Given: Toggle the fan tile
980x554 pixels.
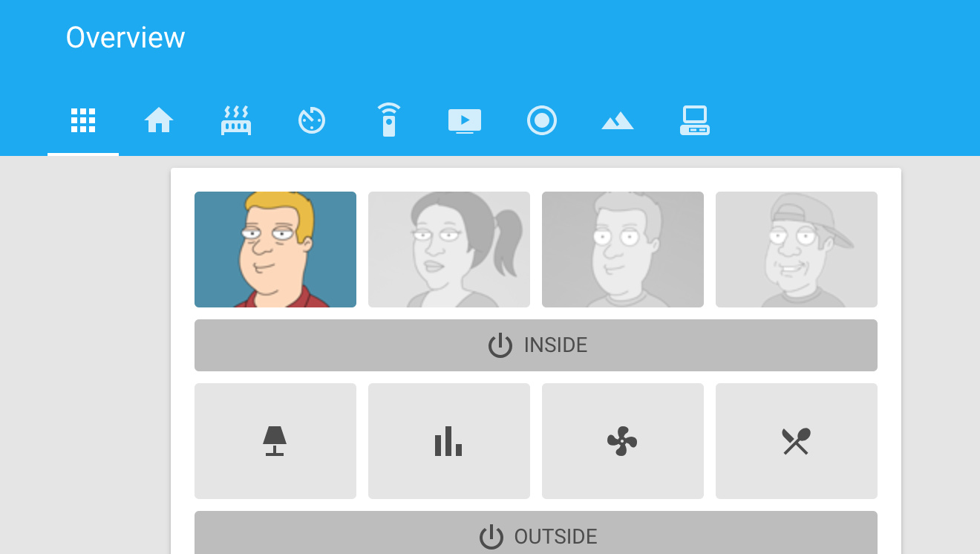Looking at the screenshot, I should point(623,441).
